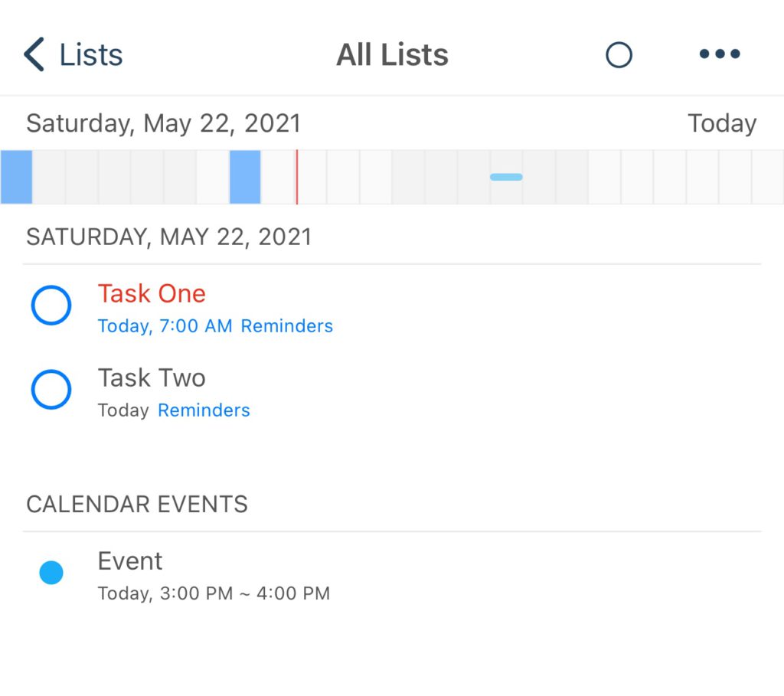The height and width of the screenshot is (696, 784).
Task: Tap the All Lists title
Action: 392,54
